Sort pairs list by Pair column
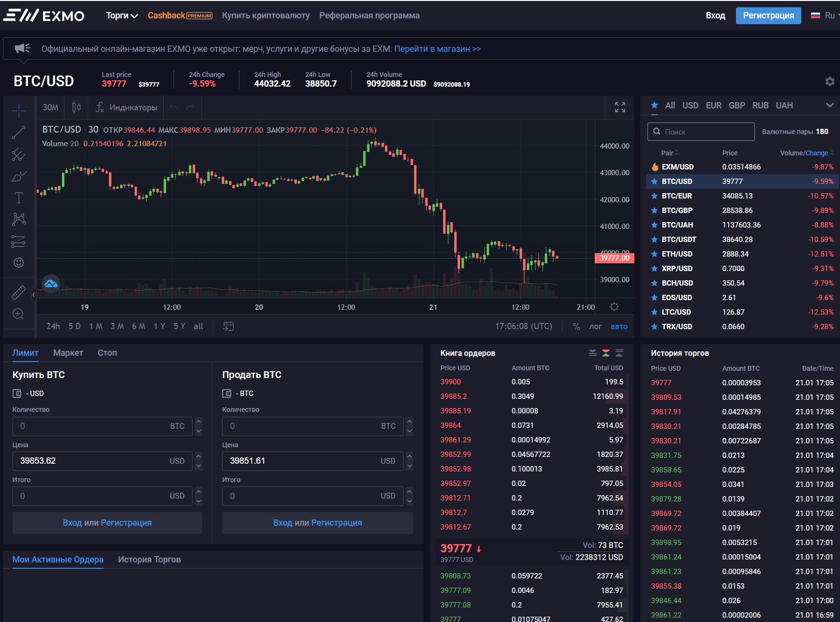Viewport: 840px width, 622px height. pos(670,153)
